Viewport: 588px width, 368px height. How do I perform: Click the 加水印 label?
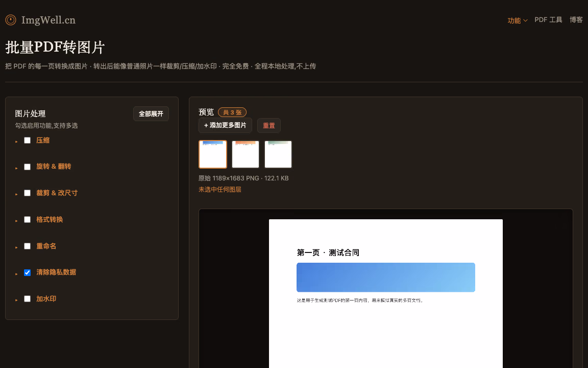pyautogui.click(x=46, y=299)
